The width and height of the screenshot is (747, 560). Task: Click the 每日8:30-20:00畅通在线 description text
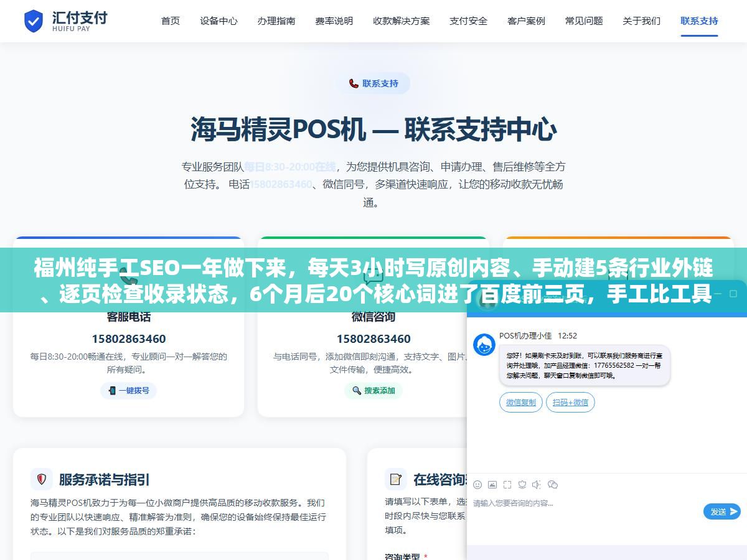click(x=129, y=363)
